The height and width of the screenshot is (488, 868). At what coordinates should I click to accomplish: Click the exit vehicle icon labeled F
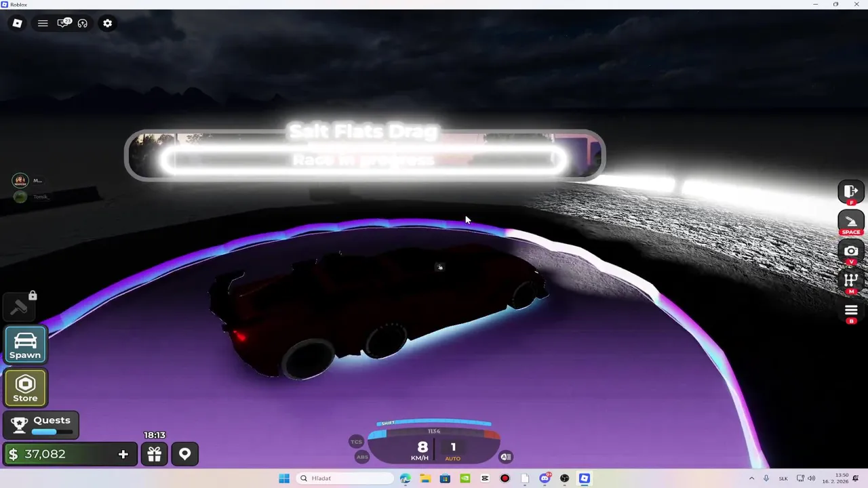(851, 192)
